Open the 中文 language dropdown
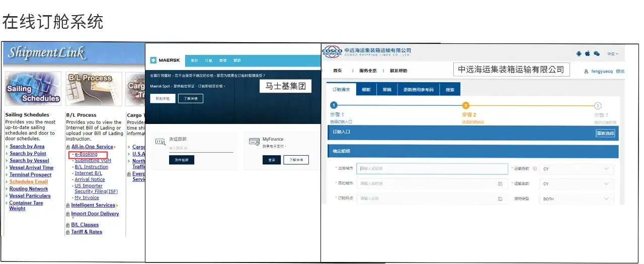 point(613,54)
